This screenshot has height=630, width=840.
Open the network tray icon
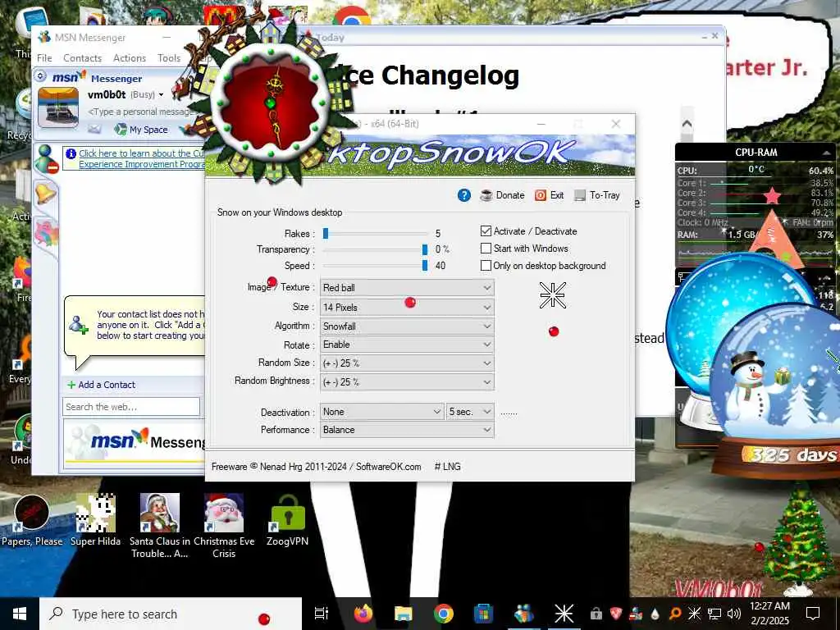(x=714, y=614)
